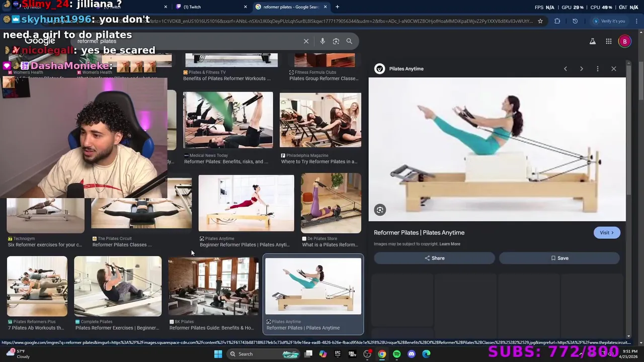Show next image in preview panel
The image size is (644, 362).
tap(582, 69)
